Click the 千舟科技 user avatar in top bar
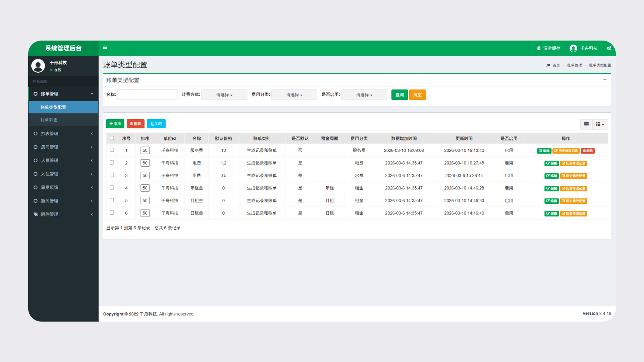Image resolution: width=644 pixels, height=362 pixels. point(573,48)
